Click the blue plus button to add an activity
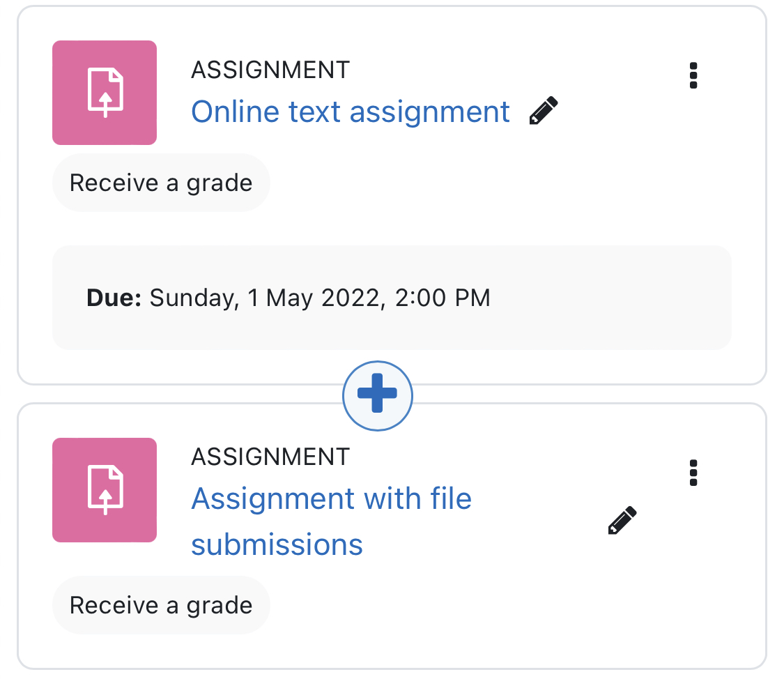Viewport: 784px width, 679px height. pyautogui.click(x=378, y=395)
